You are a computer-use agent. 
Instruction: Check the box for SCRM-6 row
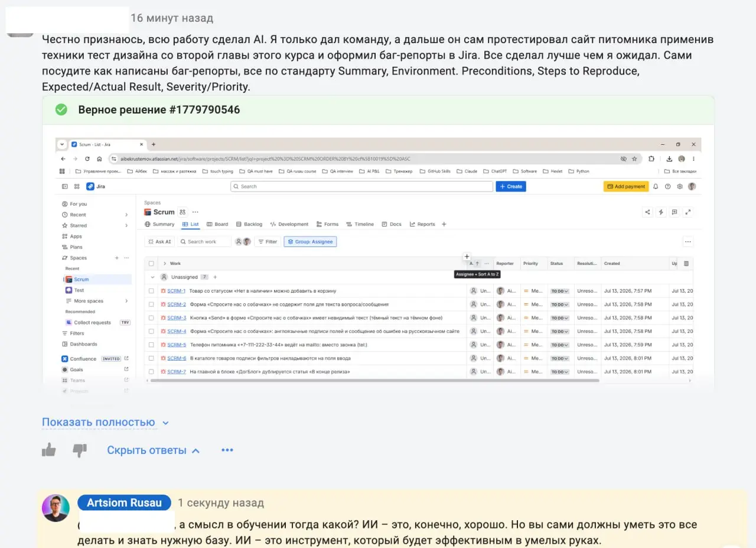click(151, 358)
